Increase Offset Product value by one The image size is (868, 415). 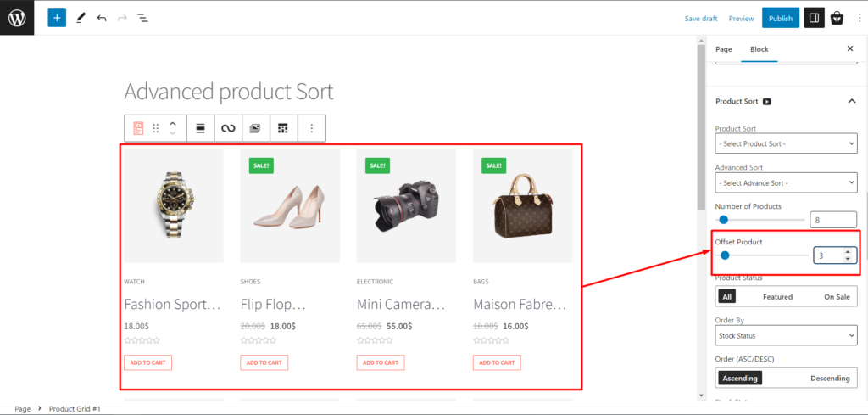click(848, 251)
